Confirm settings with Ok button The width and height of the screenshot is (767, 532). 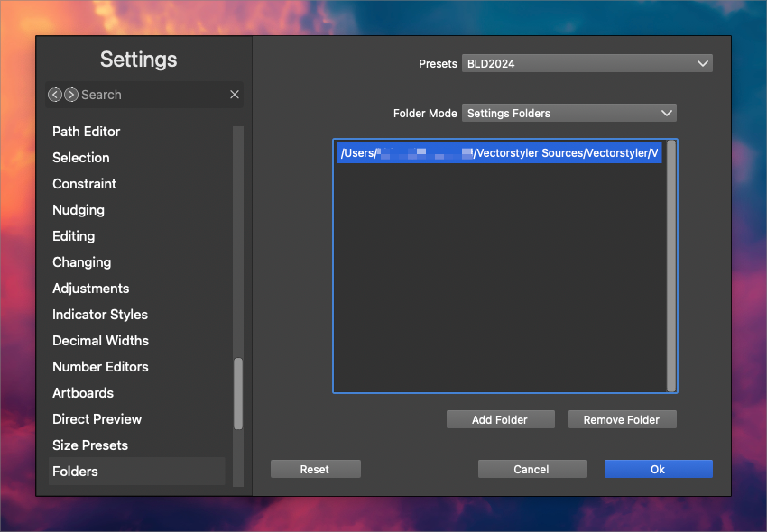(x=658, y=469)
